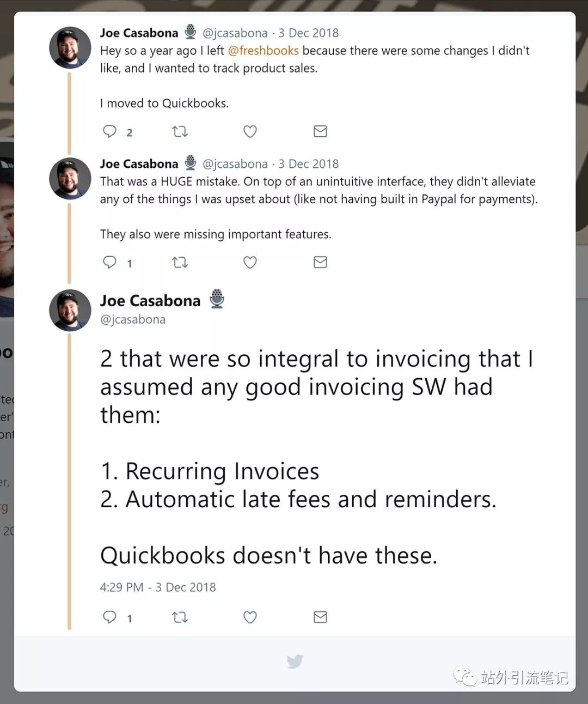Like the first tweet in the thread

pyautogui.click(x=250, y=131)
